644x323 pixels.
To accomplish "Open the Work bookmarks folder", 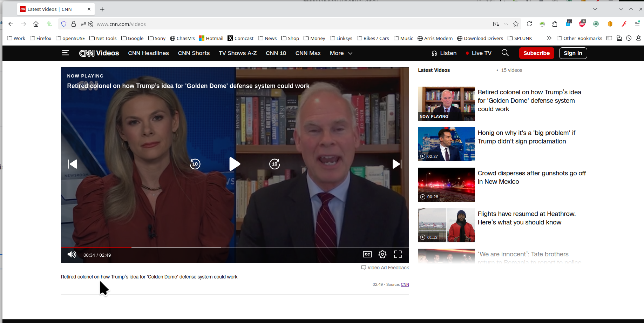I will point(16,38).
